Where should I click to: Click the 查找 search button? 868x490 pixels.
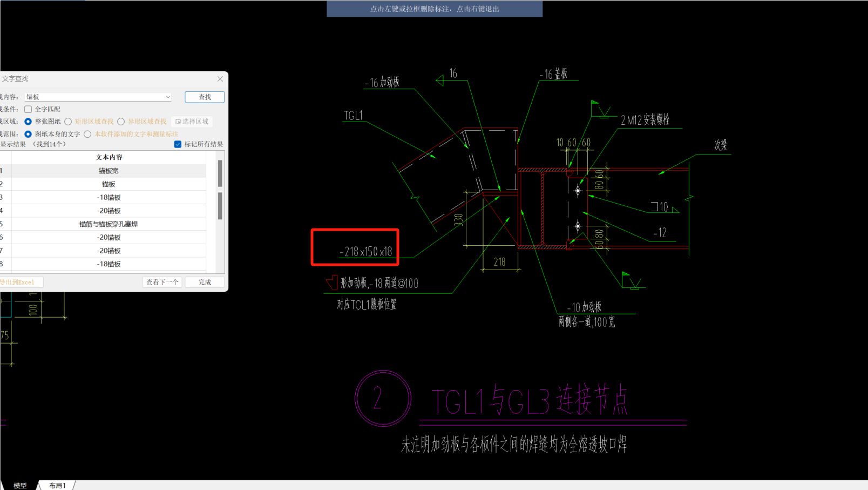click(x=205, y=97)
